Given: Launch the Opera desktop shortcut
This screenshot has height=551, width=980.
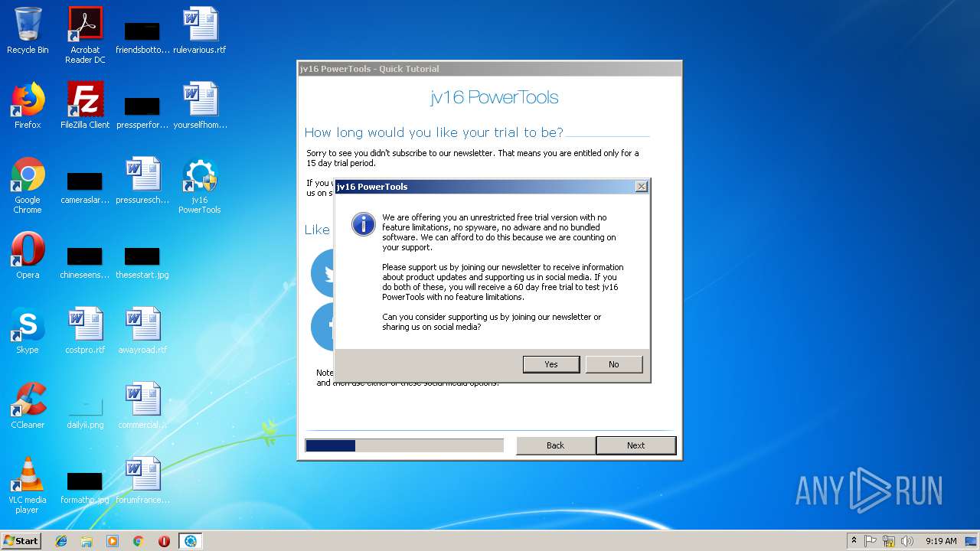Looking at the screenshot, I should point(28,256).
